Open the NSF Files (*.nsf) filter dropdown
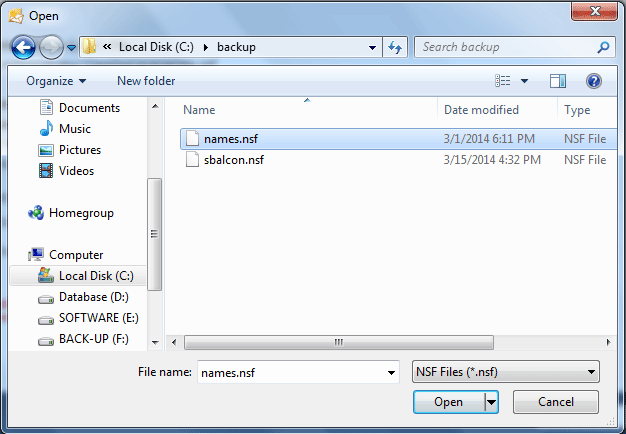 pos(506,372)
